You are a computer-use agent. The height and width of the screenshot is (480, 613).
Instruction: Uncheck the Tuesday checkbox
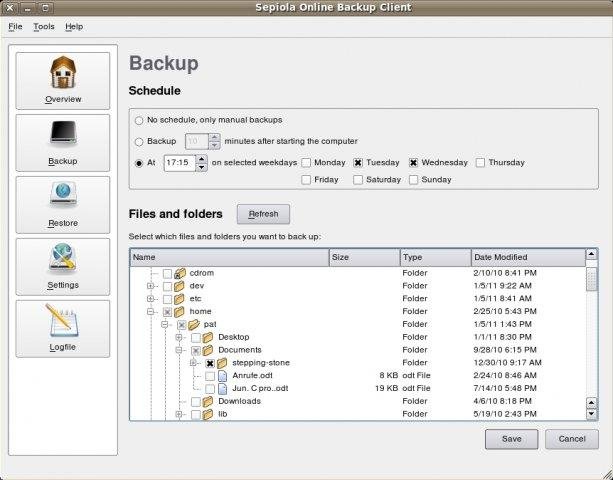(x=358, y=163)
